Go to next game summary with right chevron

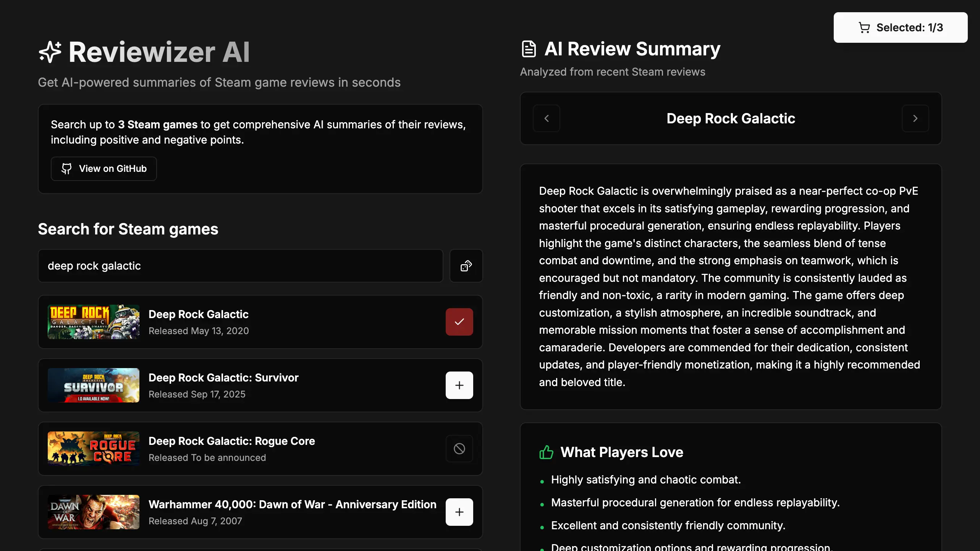[x=915, y=118]
